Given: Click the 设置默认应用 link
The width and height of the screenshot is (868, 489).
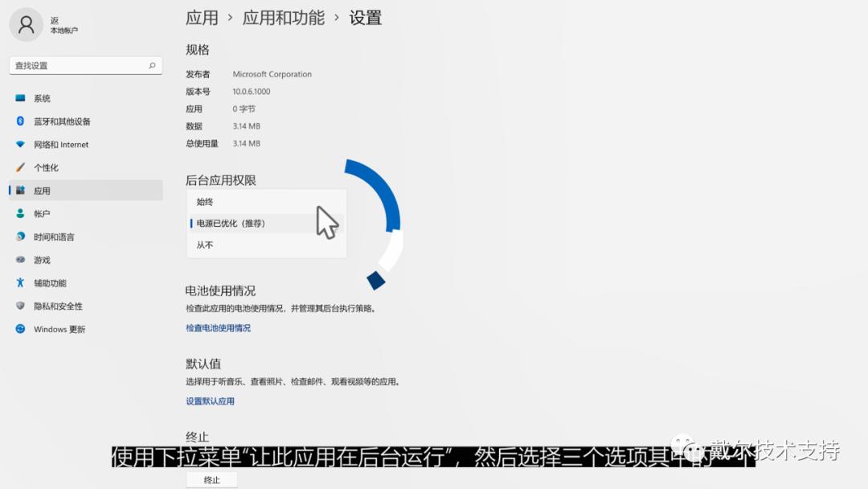Looking at the screenshot, I should [x=210, y=400].
